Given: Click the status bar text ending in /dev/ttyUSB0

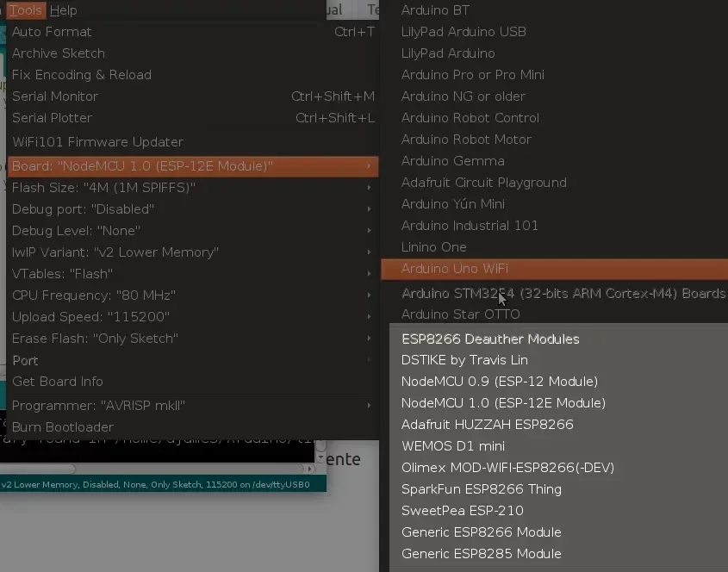Looking at the screenshot, I should pos(155,485).
